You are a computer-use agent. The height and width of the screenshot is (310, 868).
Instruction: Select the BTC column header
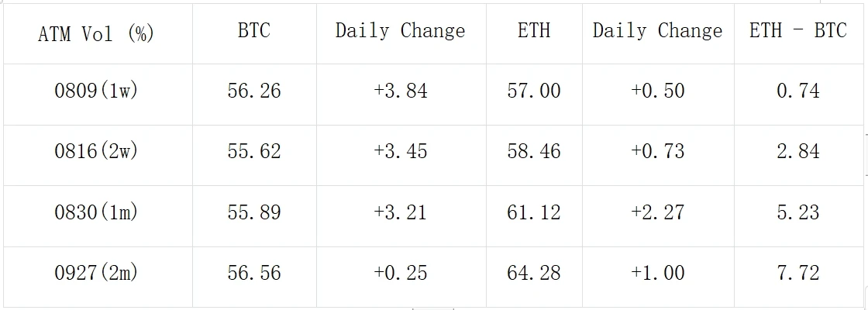point(254,31)
